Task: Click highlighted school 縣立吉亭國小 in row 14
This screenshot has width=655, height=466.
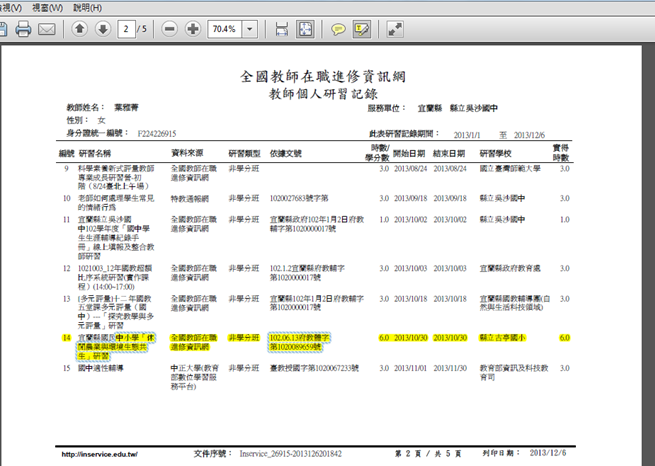Action: click(x=507, y=339)
